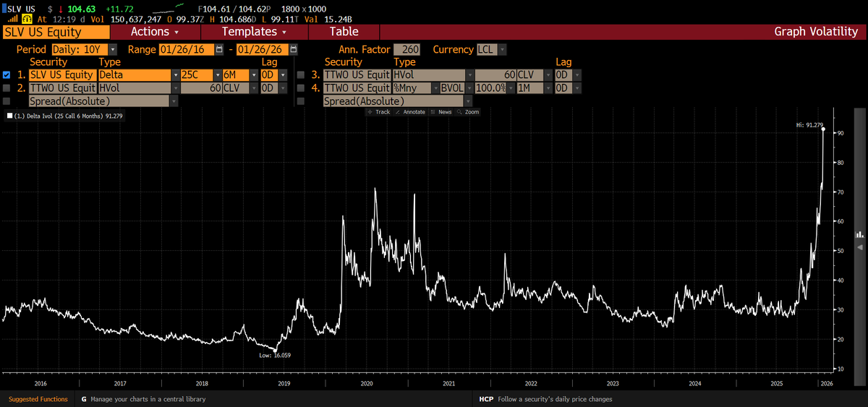This screenshot has height=407, width=868.
Task: Click the 2020 year label on axis
Action: [x=367, y=383]
